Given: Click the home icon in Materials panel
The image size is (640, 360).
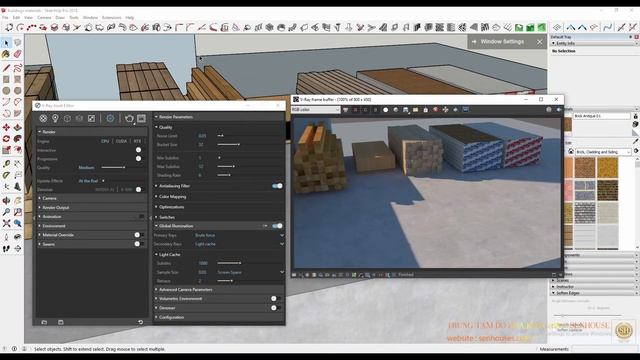Looking at the screenshot, I should pos(571,151).
